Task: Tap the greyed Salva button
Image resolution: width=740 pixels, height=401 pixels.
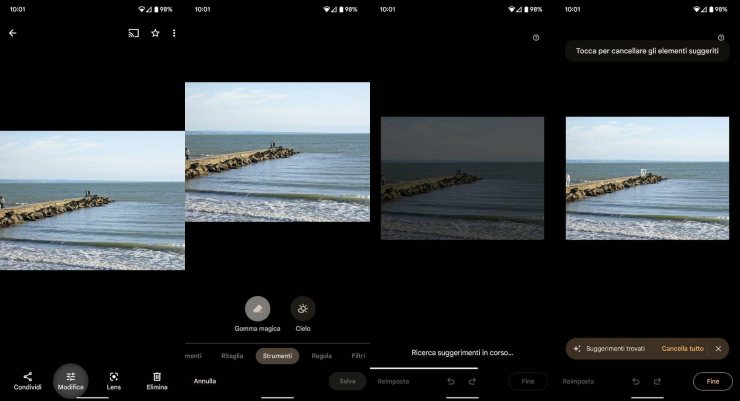Action: coord(347,381)
